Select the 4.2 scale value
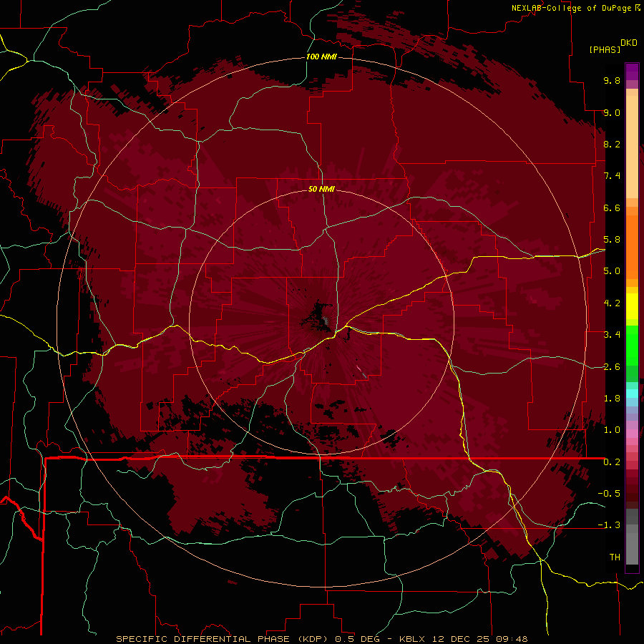The height and width of the screenshot is (644, 644). (612, 303)
